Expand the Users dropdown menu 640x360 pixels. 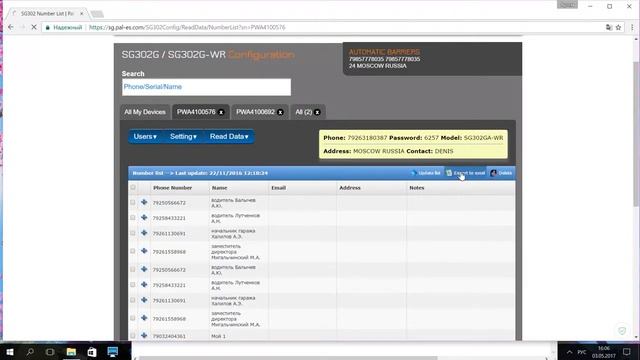pyautogui.click(x=145, y=137)
